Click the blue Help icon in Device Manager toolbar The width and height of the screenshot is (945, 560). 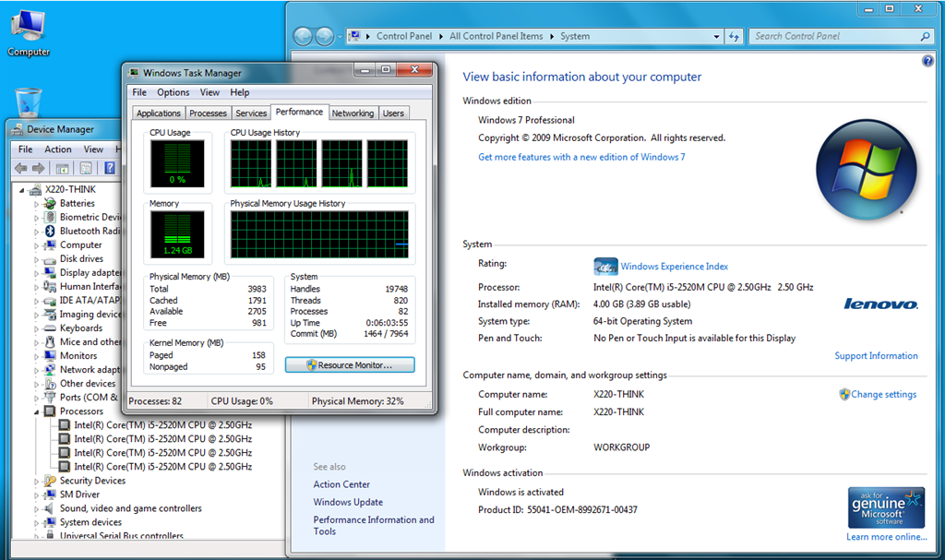click(x=110, y=168)
